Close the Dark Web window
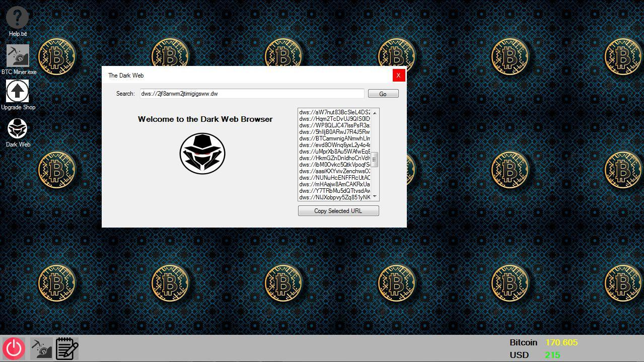This screenshot has height=362, width=644. pyautogui.click(x=398, y=76)
